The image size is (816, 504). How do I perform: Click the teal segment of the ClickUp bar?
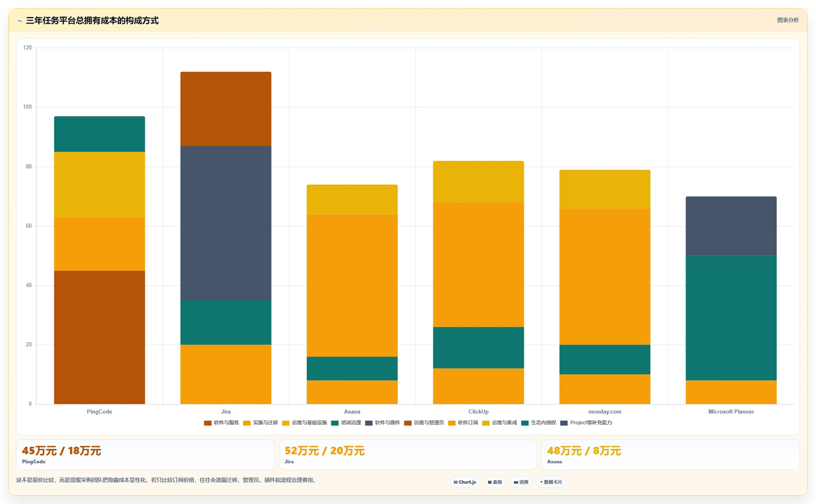[479, 348]
